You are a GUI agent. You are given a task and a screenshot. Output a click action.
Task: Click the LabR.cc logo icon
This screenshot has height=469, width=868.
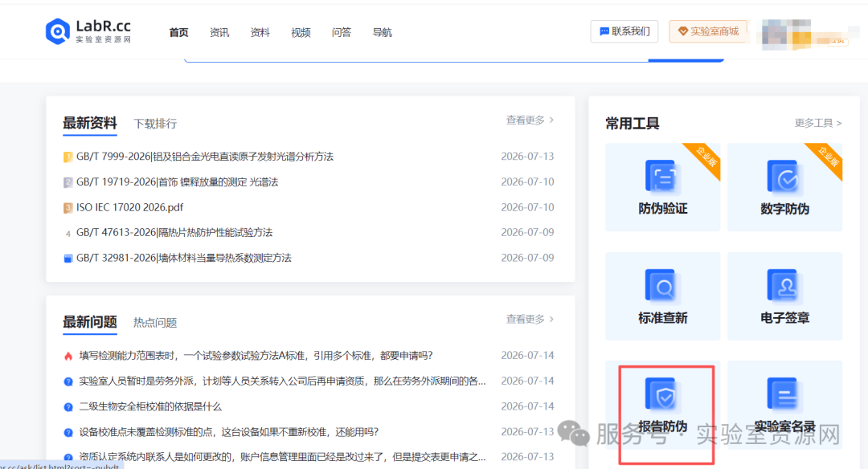point(58,31)
